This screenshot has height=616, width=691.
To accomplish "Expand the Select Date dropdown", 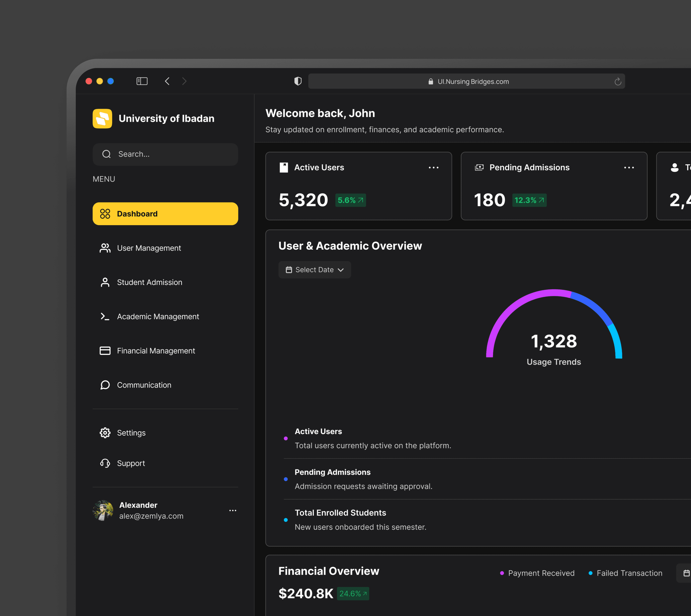I will click(x=315, y=270).
